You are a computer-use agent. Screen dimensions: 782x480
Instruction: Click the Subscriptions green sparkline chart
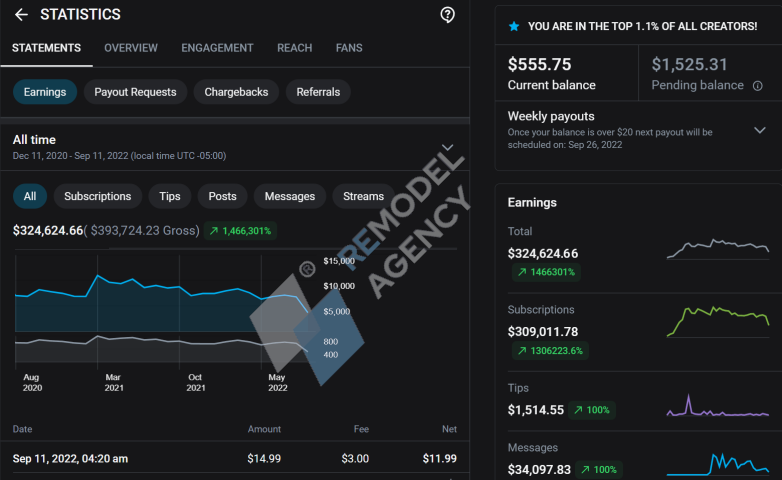[718, 322]
